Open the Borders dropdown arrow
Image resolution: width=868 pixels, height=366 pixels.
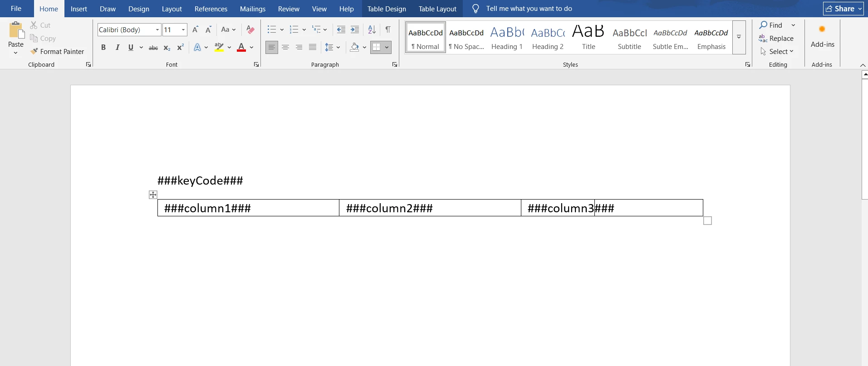tap(387, 48)
